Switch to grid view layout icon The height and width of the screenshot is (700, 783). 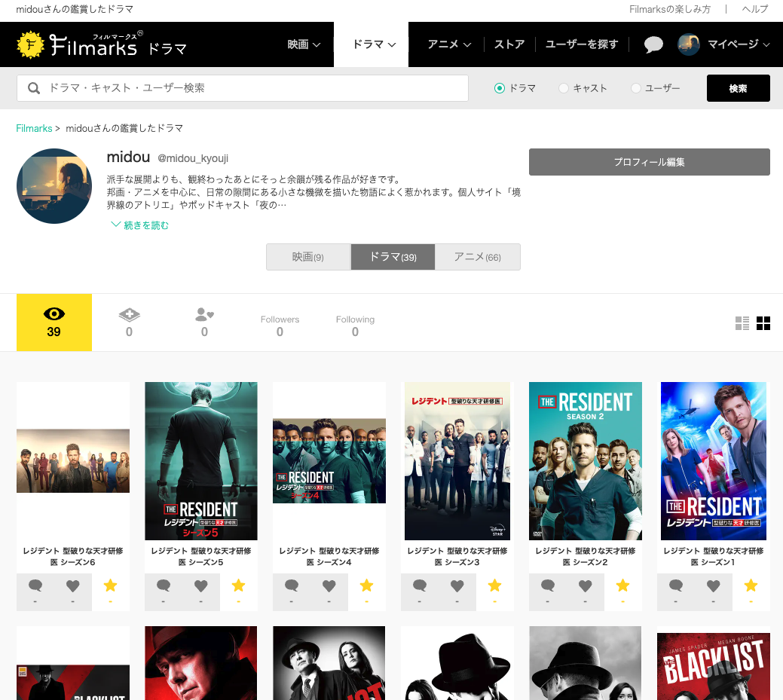click(x=763, y=323)
